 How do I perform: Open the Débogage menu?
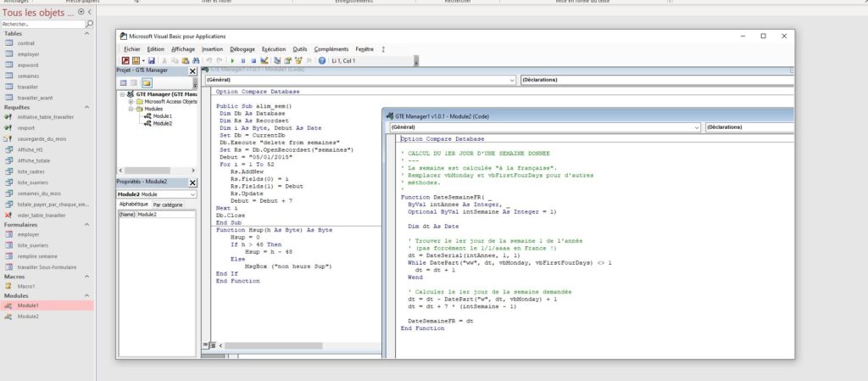click(x=242, y=49)
